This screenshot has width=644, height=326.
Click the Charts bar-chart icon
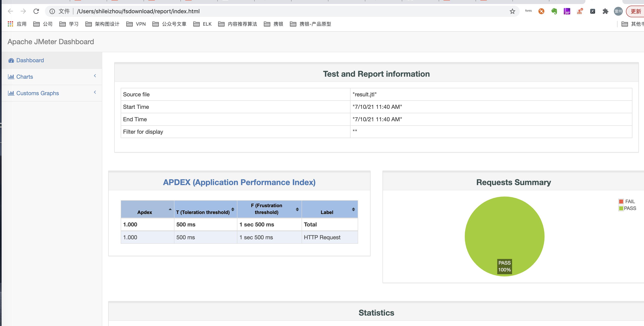point(11,77)
